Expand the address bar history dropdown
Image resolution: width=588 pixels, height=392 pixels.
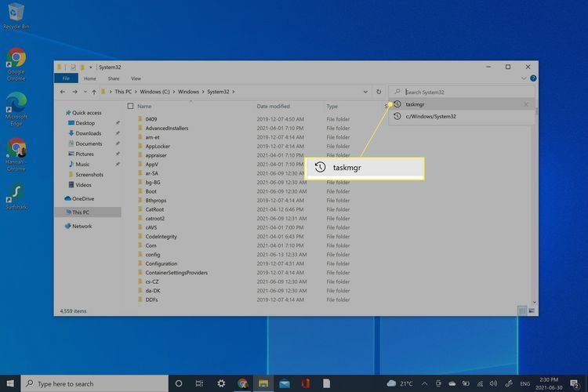[366, 92]
